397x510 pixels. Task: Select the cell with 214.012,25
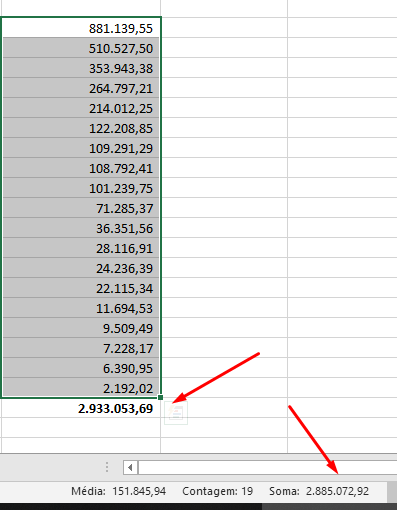[81, 108]
